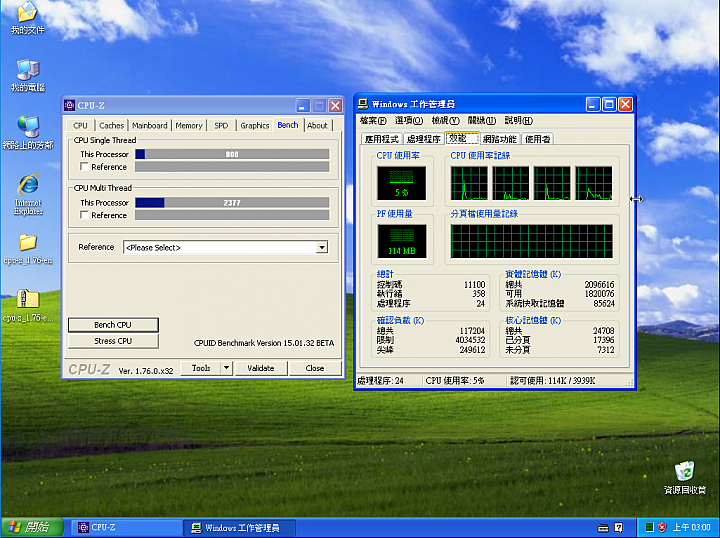Click the CPU-Z title bar chip icon
720x538 pixels.
pos(69,106)
